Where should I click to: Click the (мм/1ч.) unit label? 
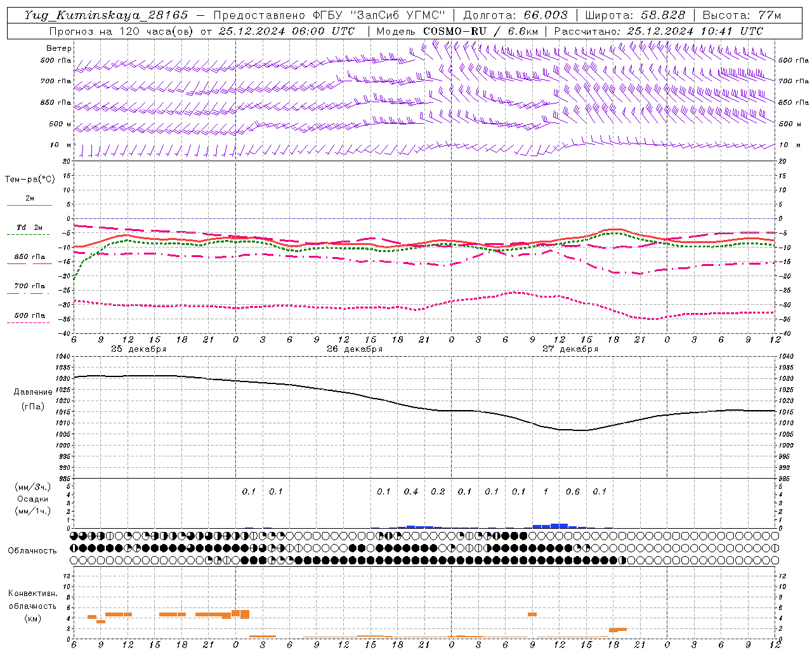click(33, 511)
